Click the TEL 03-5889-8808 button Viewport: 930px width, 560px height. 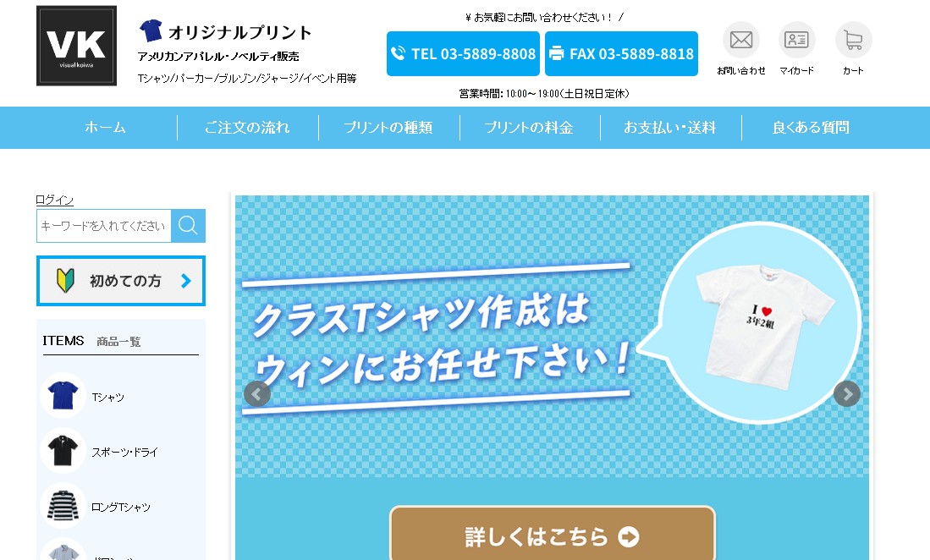463,54
